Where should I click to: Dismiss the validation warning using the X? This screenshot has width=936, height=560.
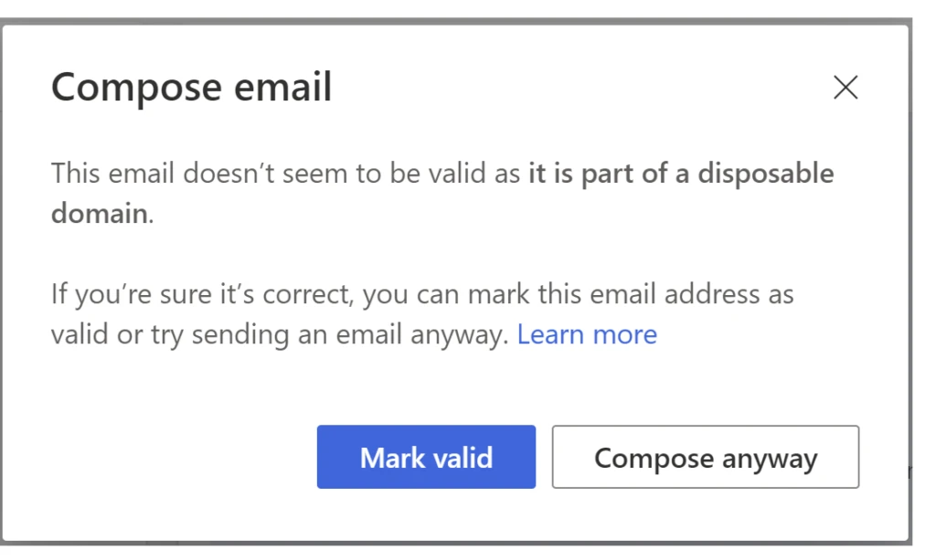846,88
